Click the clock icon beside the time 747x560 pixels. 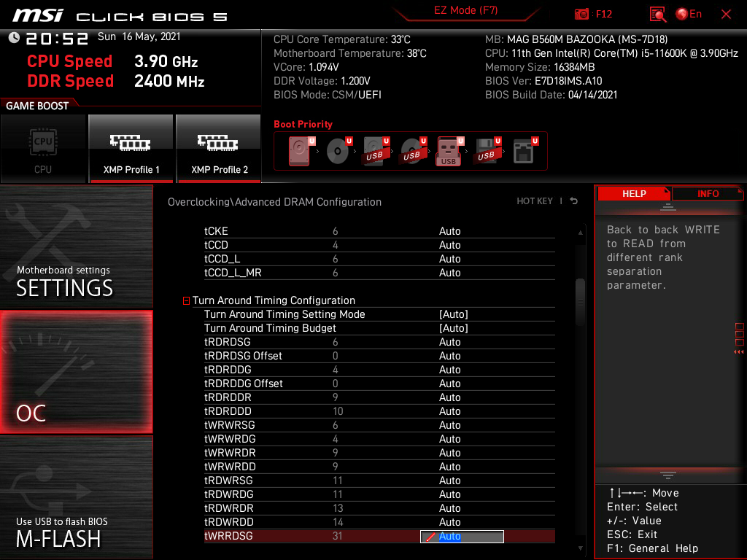click(14, 38)
